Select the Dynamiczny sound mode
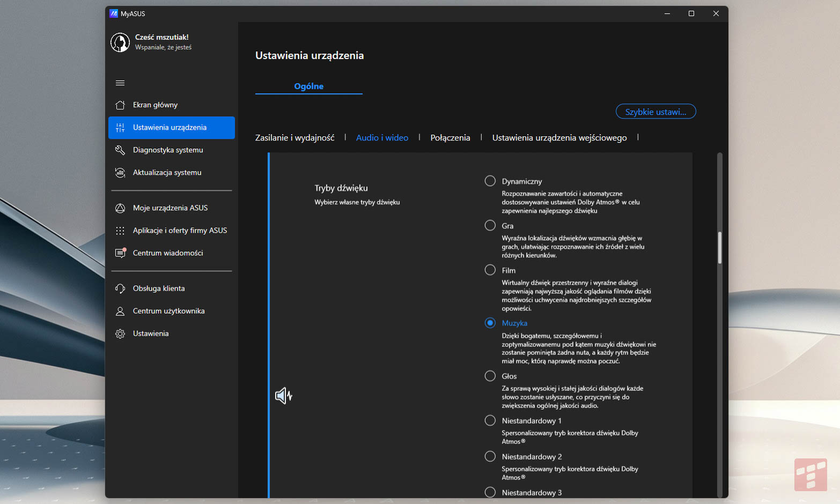The image size is (840, 504). tap(490, 181)
